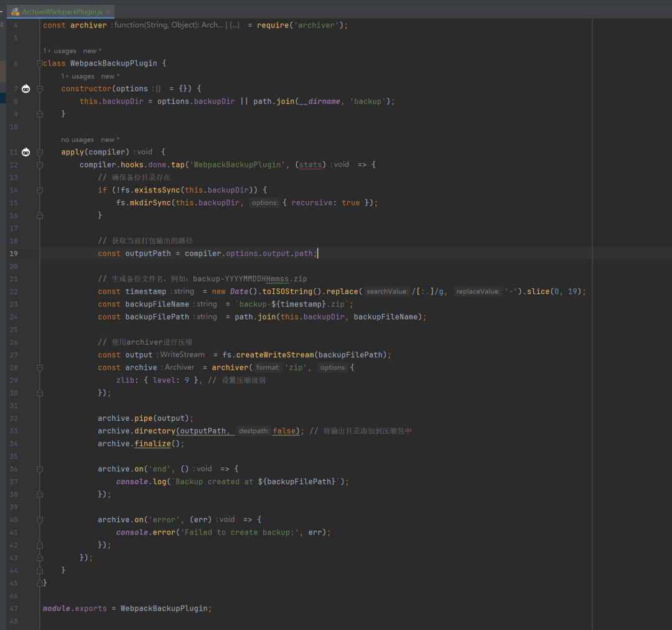672x630 pixels.
Task: Click the gutter icon beside the constructor line
Action: (26, 89)
